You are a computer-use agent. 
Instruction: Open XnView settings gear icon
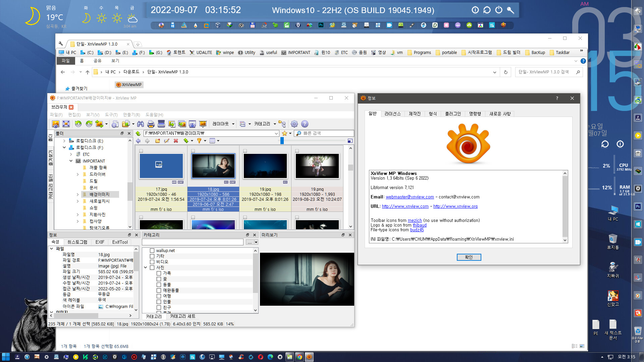[294, 124]
